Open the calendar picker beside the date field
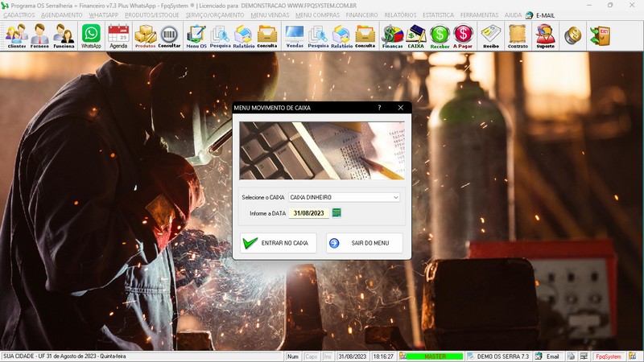Viewport: 644px width, 362px height. (x=336, y=212)
